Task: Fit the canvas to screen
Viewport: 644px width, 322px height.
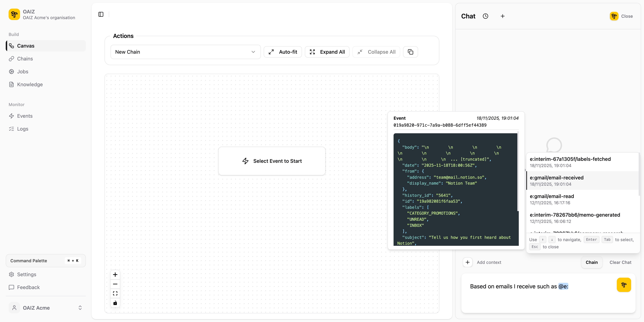Action: click(x=115, y=293)
